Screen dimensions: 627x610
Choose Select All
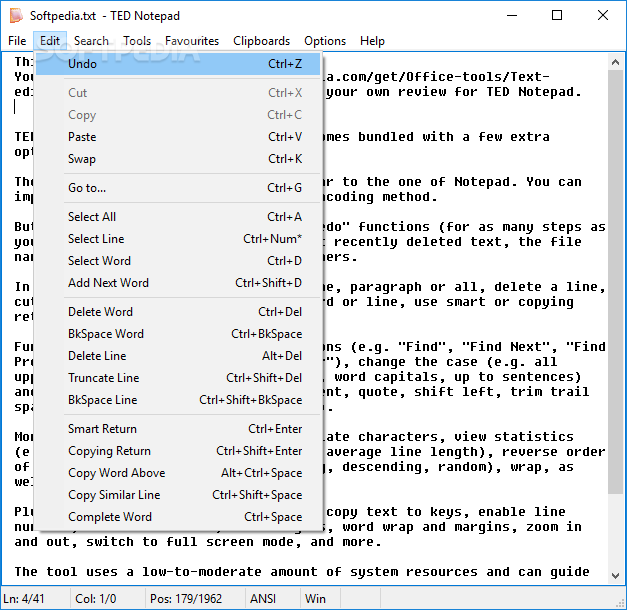(x=178, y=217)
